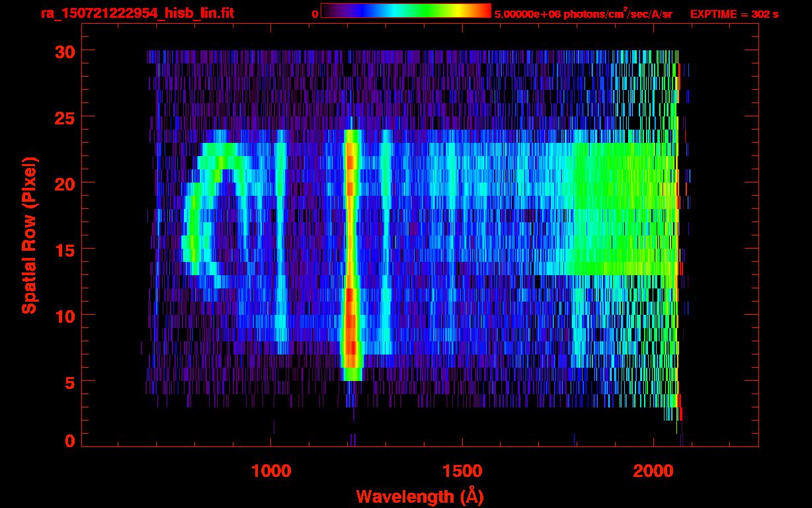
Task: Click the 2000 wavelength axis tick label
Action: point(654,471)
